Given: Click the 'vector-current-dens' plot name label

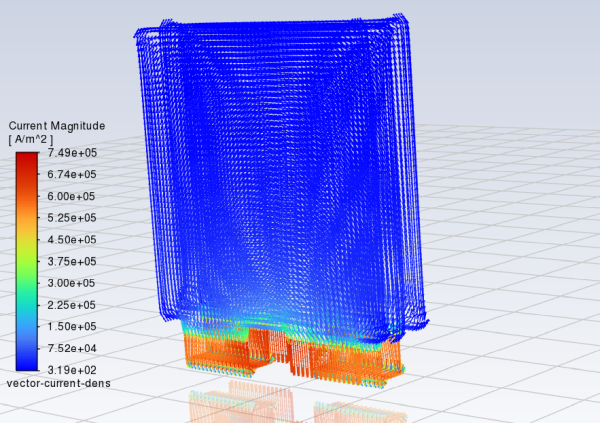Looking at the screenshot, I should [59, 383].
